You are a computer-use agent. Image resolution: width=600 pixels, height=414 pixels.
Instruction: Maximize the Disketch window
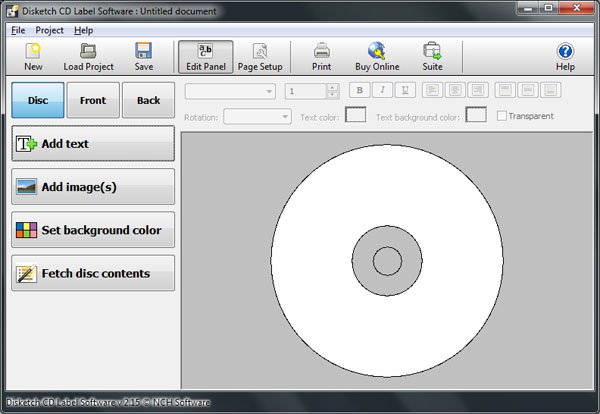549,8
